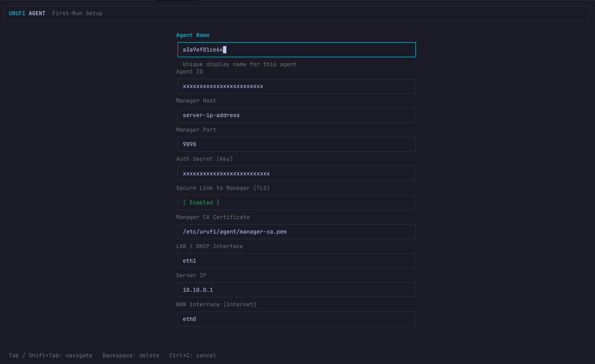Click 'Secure Link to Manager (TLS)' label
595x364 pixels.
[223, 188]
